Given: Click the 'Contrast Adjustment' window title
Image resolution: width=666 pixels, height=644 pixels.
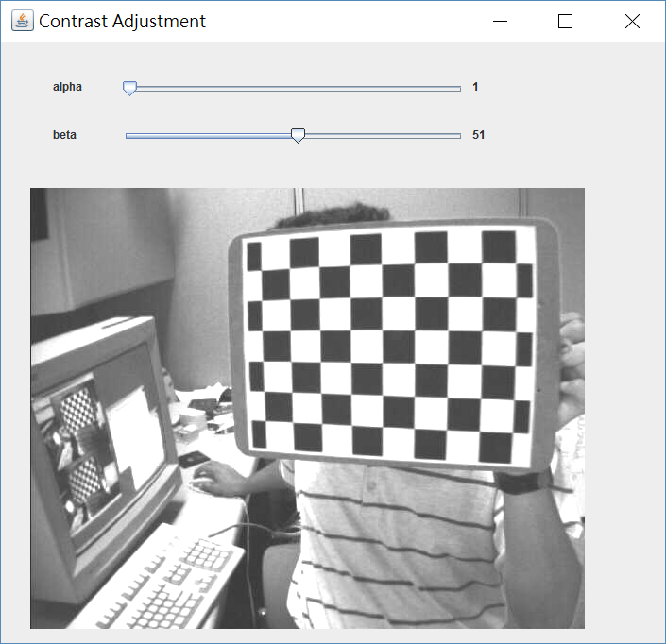Looking at the screenshot, I should click(122, 21).
